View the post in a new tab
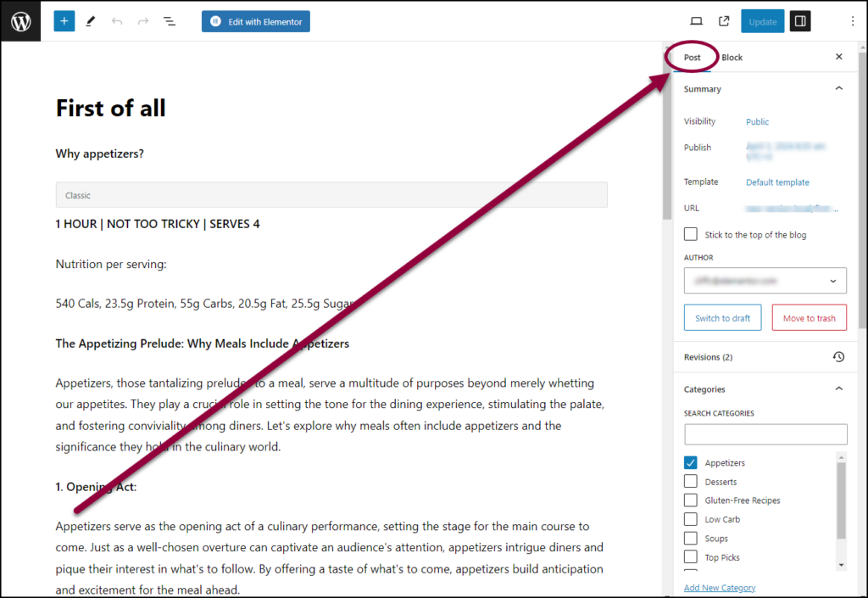The image size is (868, 598). point(725,20)
